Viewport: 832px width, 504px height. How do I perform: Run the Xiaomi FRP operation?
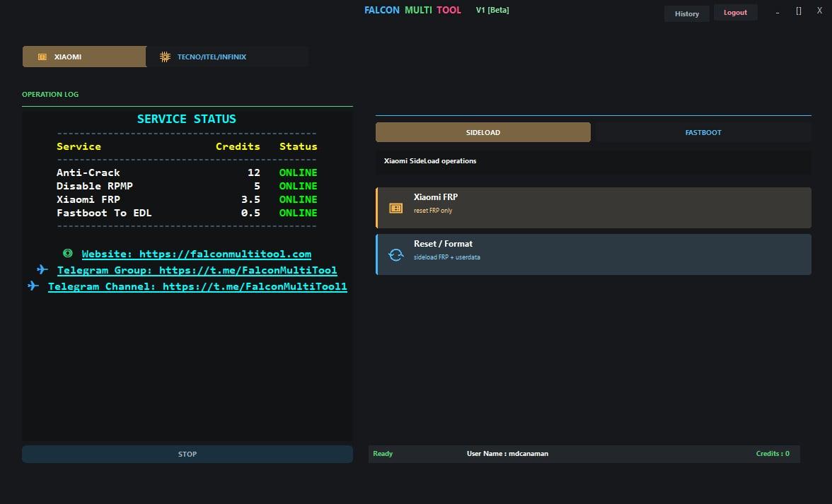(593, 208)
